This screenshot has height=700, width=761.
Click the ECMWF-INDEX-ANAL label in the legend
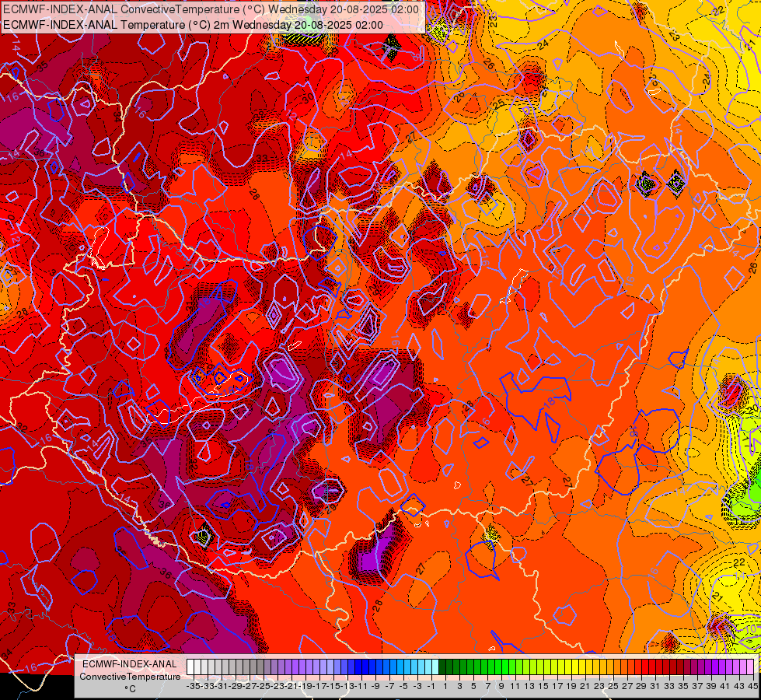[130, 664]
